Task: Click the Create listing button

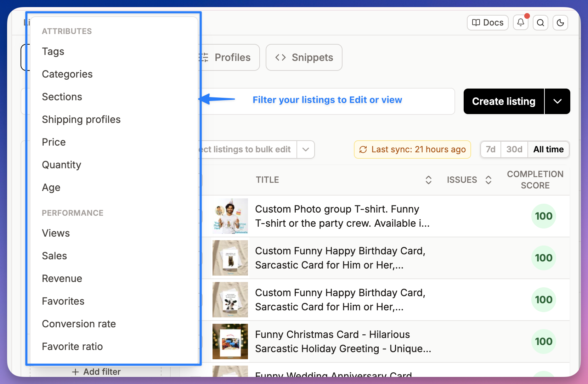Action: 504,101
